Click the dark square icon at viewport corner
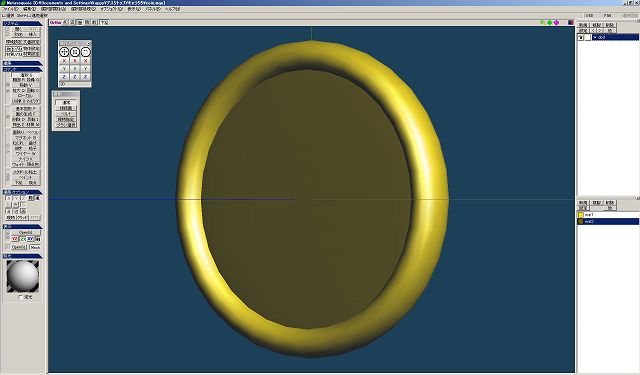This screenshot has width=640, height=375. click(571, 22)
